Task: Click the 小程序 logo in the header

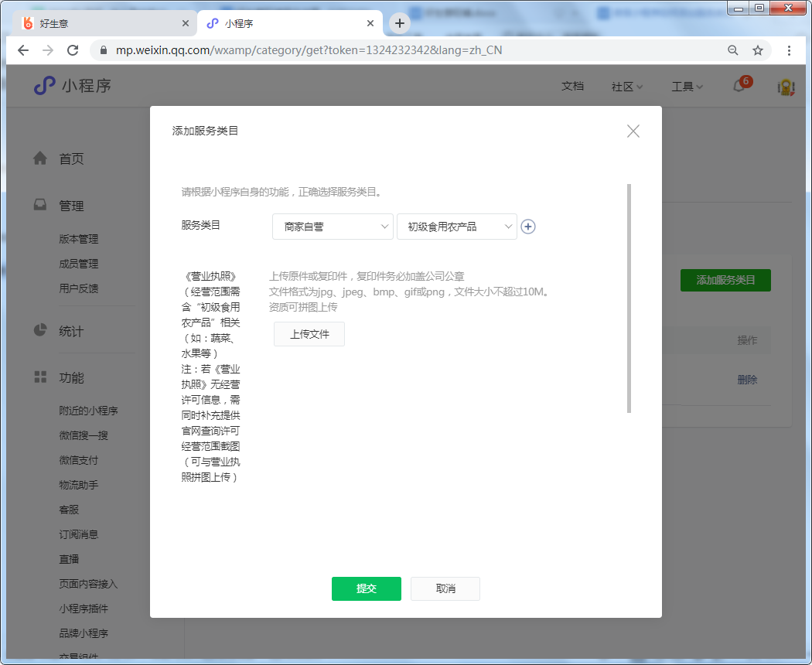Action: point(73,86)
